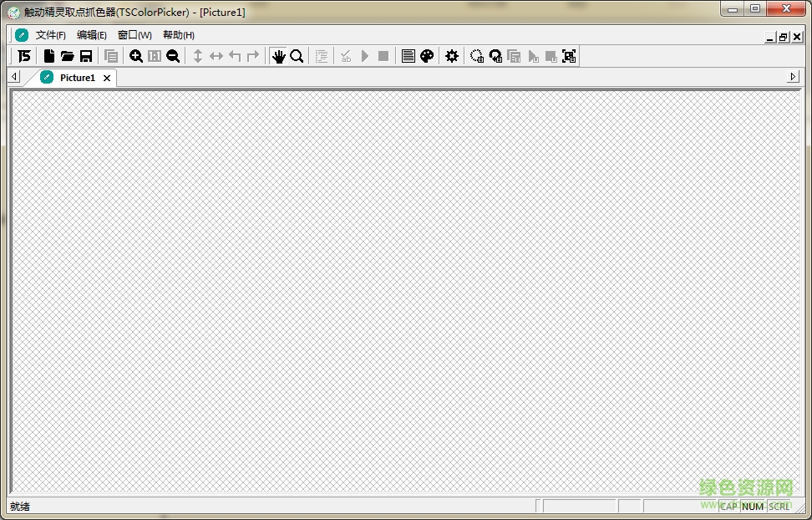Zoom in on the image
Viewport: 812px width, 520px height.
point(136,55)
